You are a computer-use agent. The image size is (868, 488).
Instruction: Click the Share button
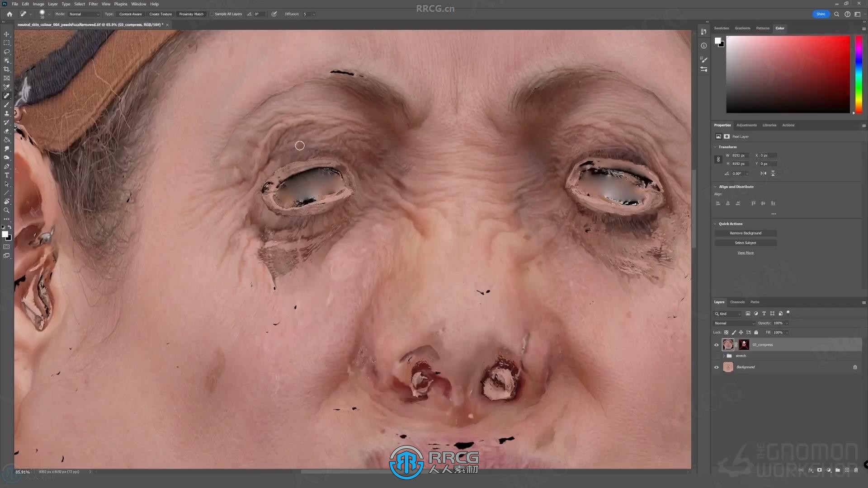tap(821, 14)
